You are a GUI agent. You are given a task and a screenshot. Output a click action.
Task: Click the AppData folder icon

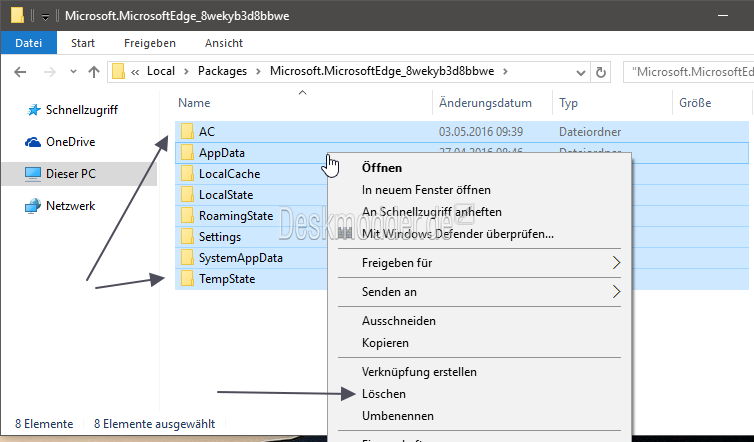click(x=187, y=152)
